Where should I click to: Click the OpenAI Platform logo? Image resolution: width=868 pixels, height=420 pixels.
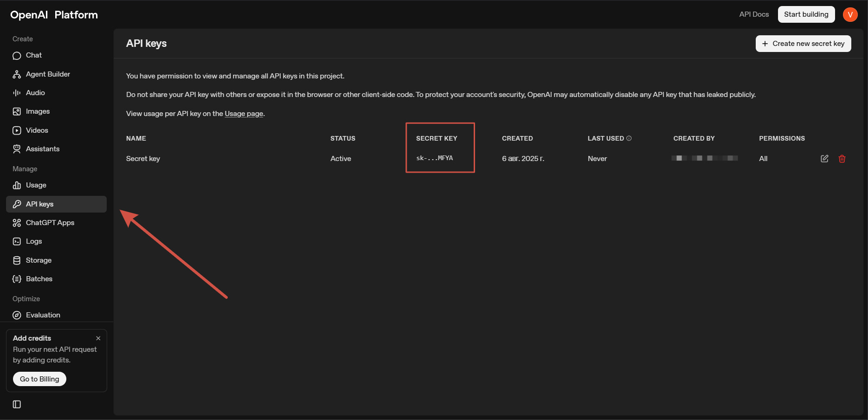point(54,15)
